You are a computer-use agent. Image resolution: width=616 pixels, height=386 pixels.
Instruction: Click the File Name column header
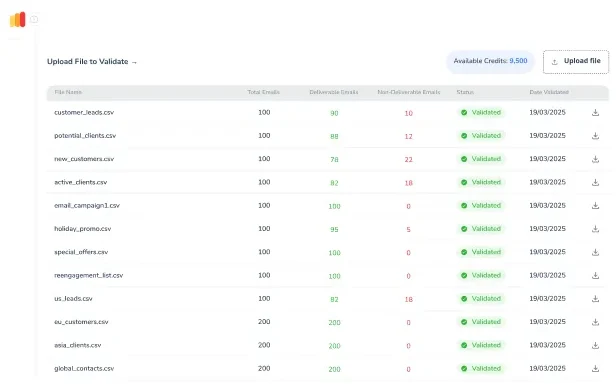pyautogui.click(x=68, y=92)
